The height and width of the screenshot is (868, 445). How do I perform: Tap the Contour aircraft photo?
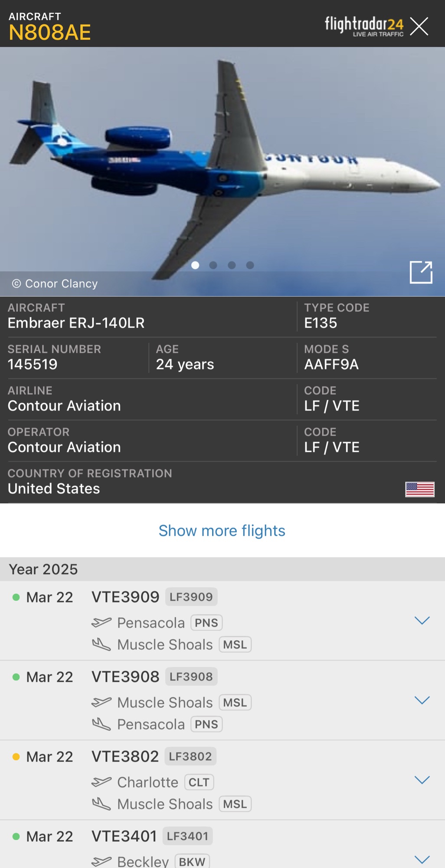point(222,165)
